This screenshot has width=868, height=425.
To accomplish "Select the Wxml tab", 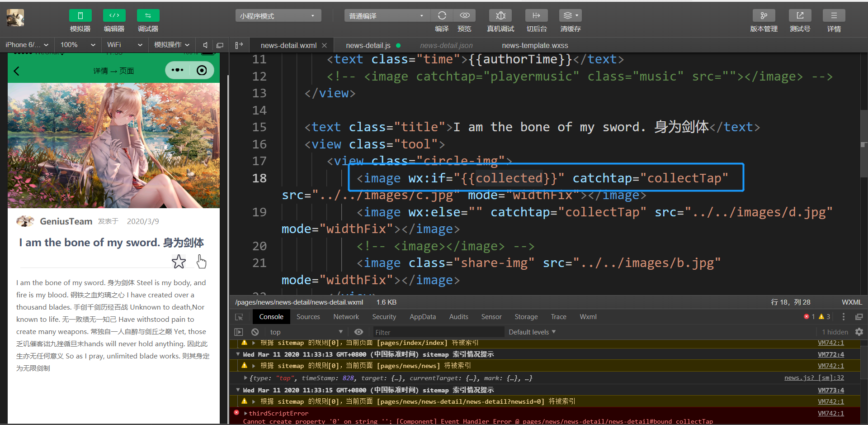I will pos(588,317).
